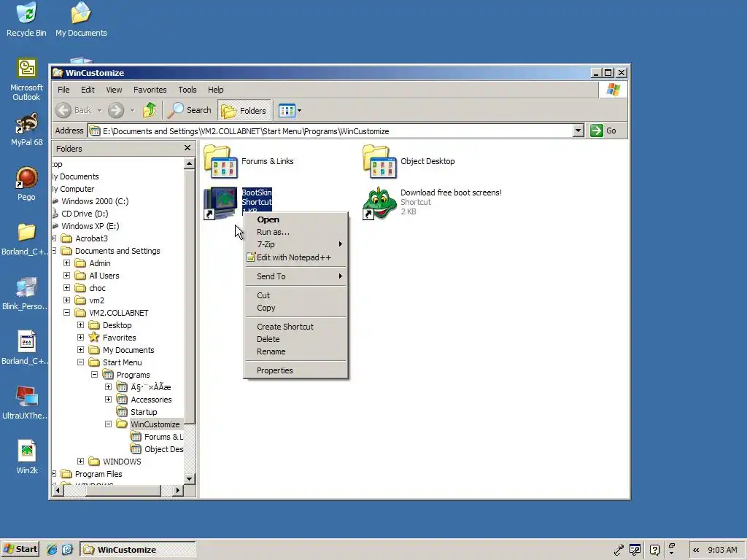The width and height of the screenshot is (747, 560).
Task: Open the Edit menu
Action: tap(88, 90)
